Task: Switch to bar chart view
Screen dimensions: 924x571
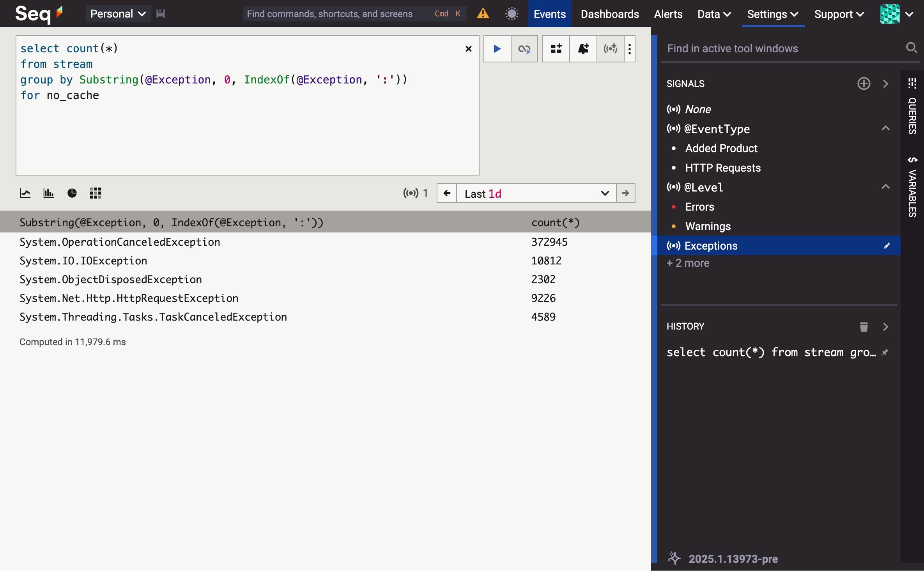Action: coord(49,193)
